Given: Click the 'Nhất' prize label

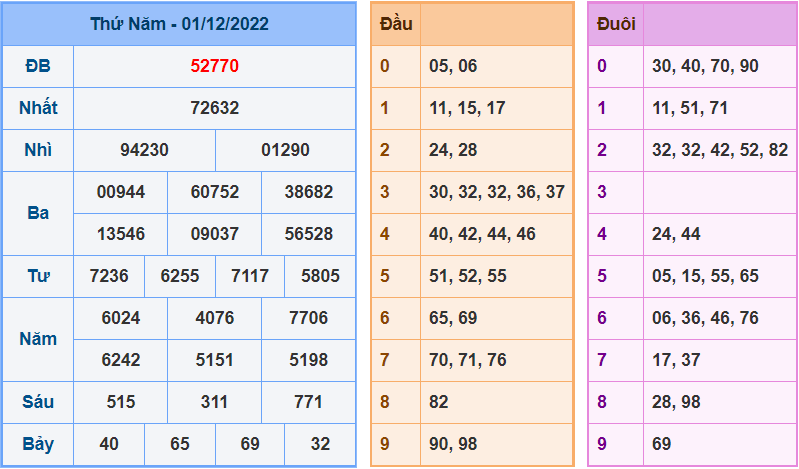Looking at the screenshot, I should [38, 108].
